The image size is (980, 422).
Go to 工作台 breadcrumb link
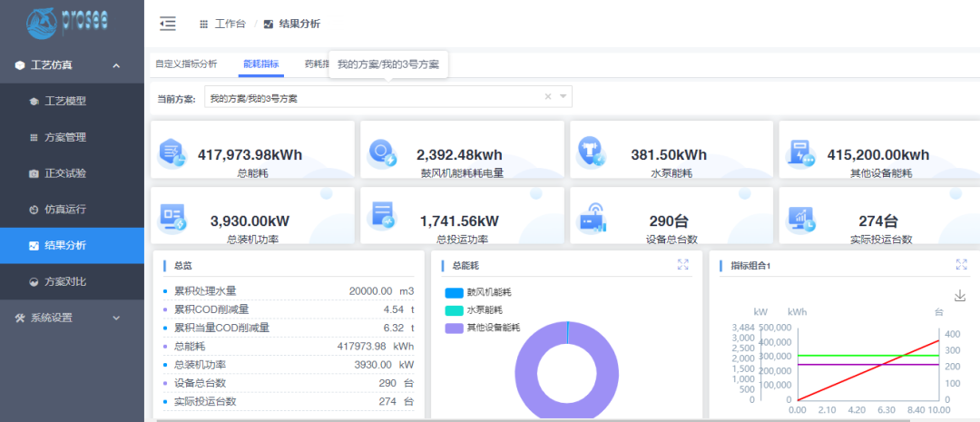point(229,24)
